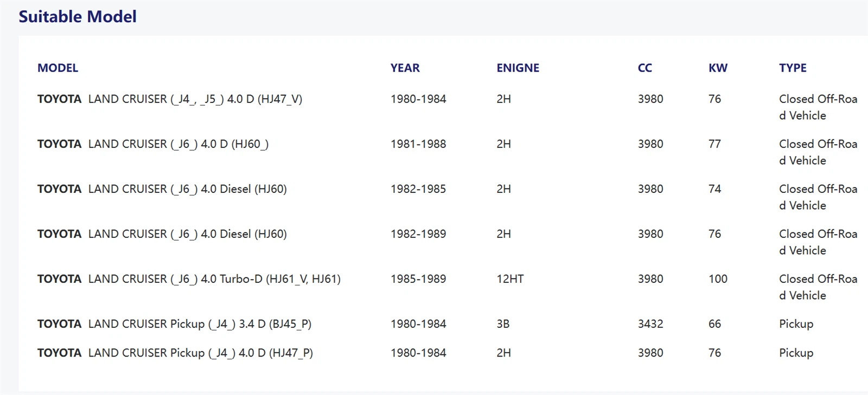Select the 4.0 Diesel (HJ60) model dated 1982-1985
This screenshot has width=868, height=395.
click(188, 189)
